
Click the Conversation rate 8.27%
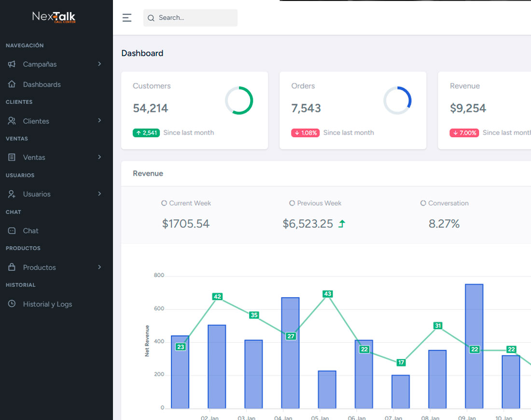[444, 224]
